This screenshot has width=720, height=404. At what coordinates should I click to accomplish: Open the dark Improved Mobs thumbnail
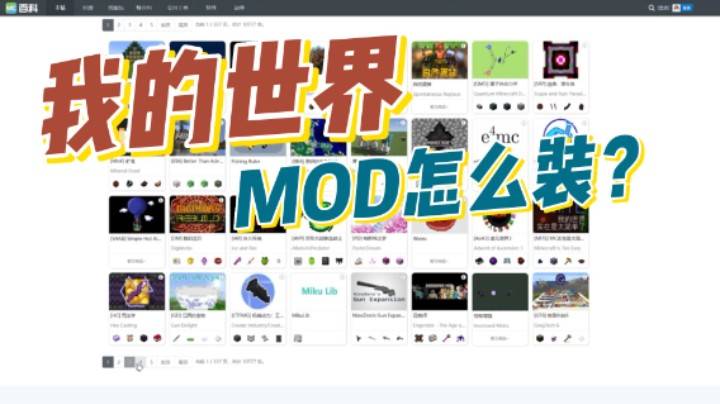500,292
